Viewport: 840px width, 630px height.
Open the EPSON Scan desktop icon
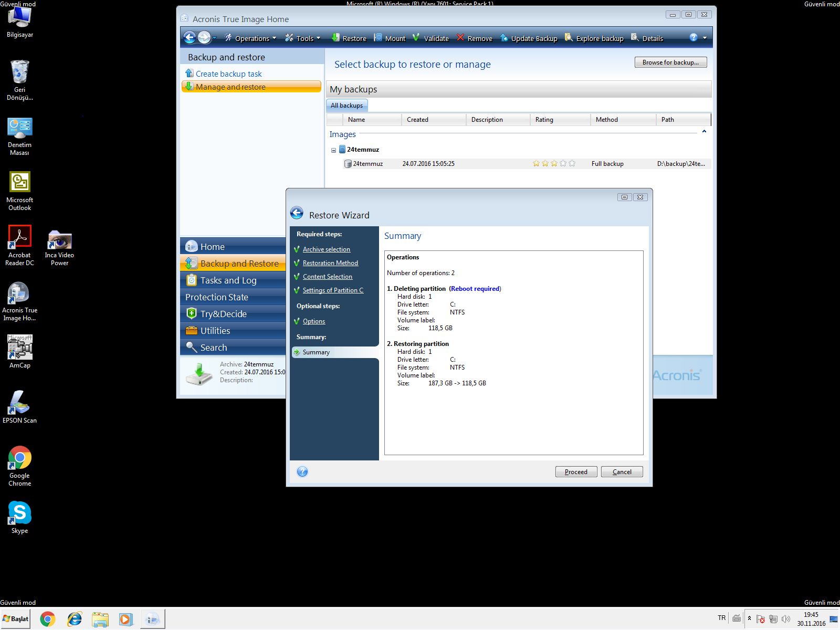click(20, 407)
